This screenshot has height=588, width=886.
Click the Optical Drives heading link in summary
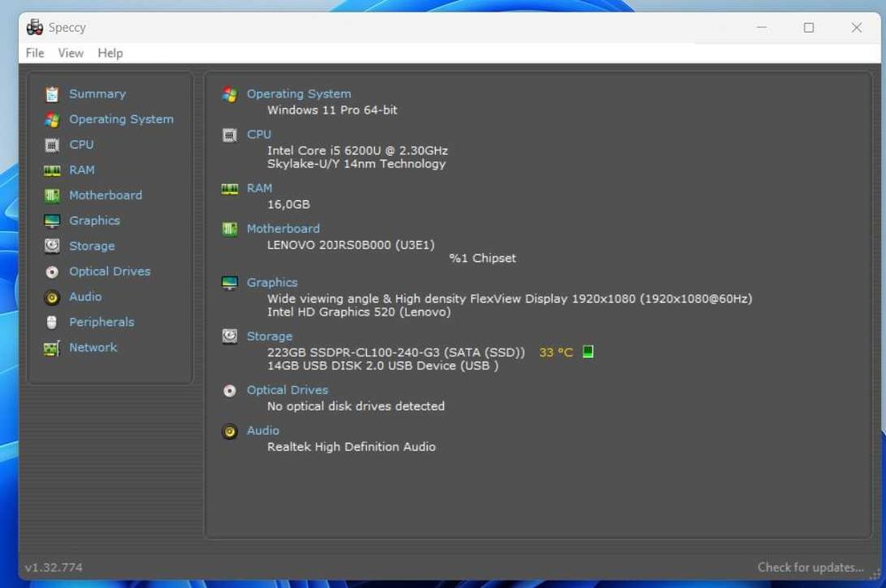[287, 390]
